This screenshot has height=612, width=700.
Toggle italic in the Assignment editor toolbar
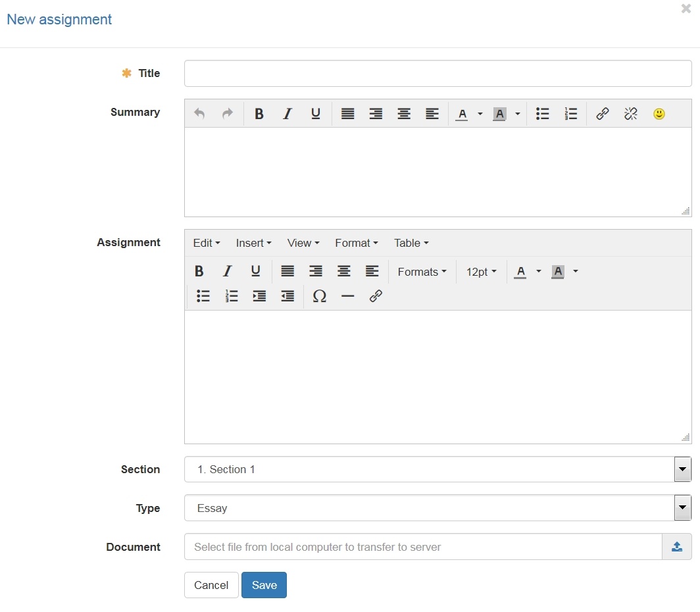point(228,271)
